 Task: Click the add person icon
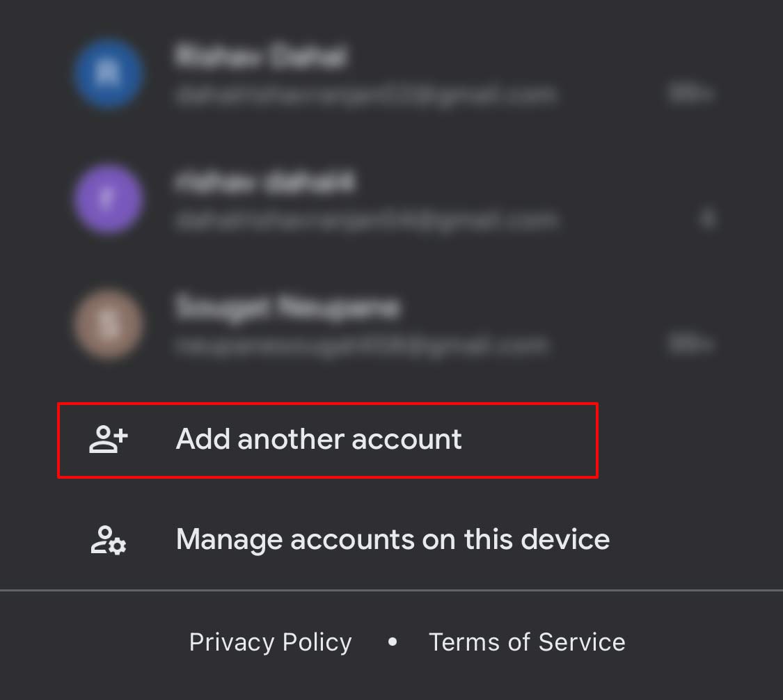point(109,439)
